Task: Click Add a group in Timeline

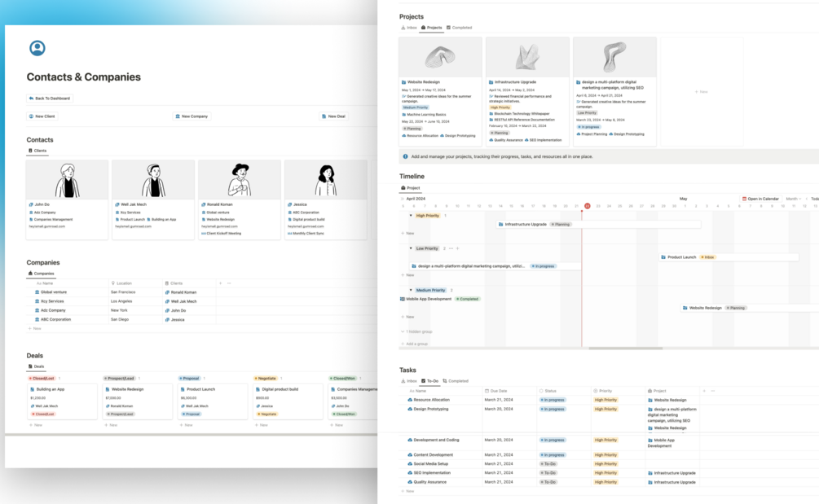Action: pos(414,344)
